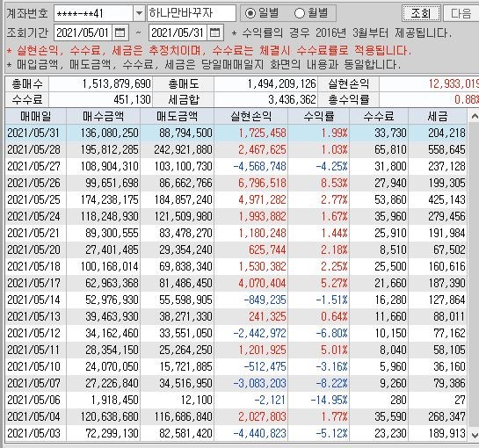Select the 월별 radio option
Image resolution: width=479 pixels, height=448 pixels.
(310, 13)
